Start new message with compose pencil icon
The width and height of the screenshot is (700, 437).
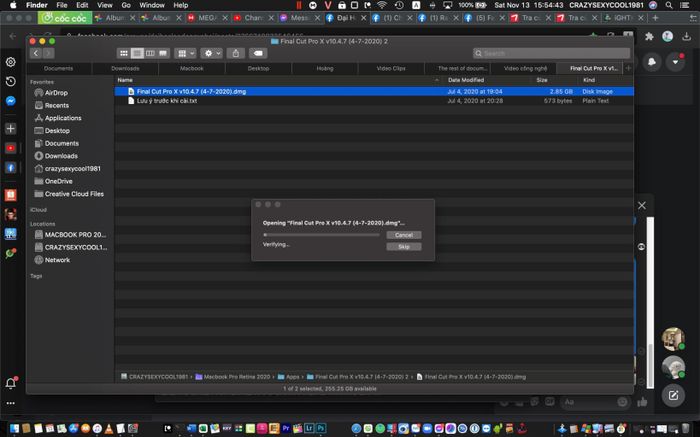coord(673,395)
